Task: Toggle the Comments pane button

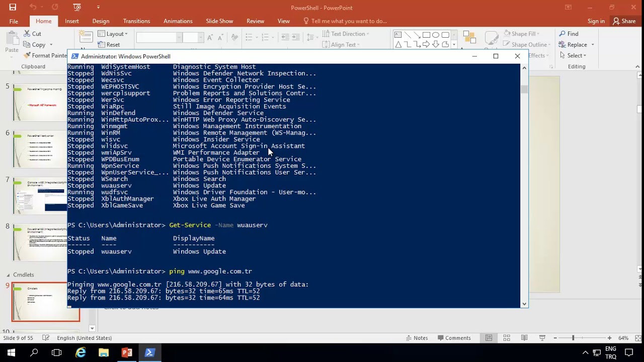Action: point(454,338)
